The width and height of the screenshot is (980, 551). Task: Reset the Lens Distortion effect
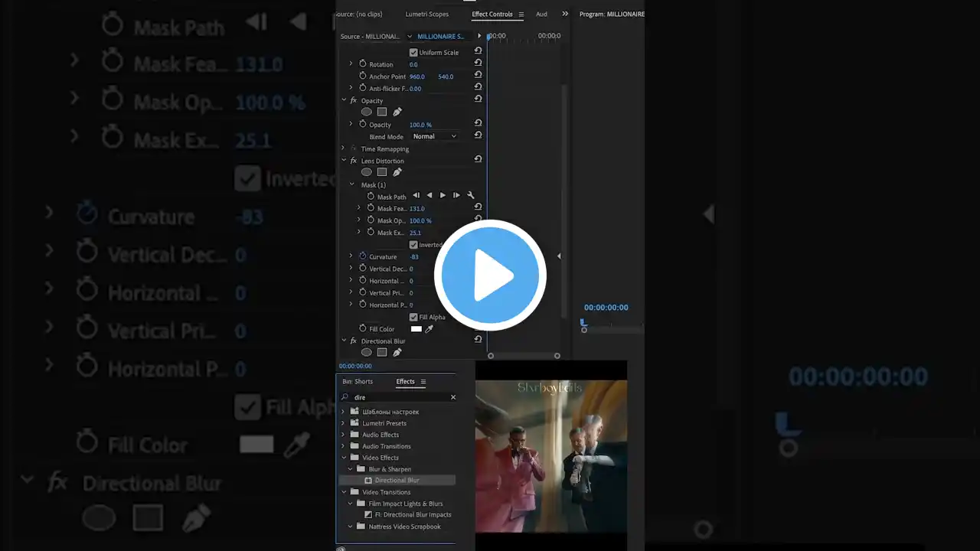pyautogui.click(x=478, y=159)
